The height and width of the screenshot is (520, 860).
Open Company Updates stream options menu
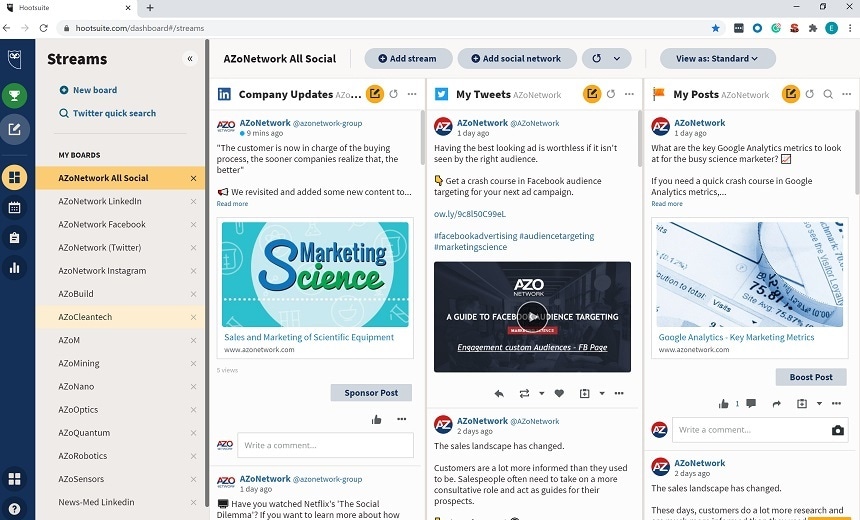click(412, 94)
